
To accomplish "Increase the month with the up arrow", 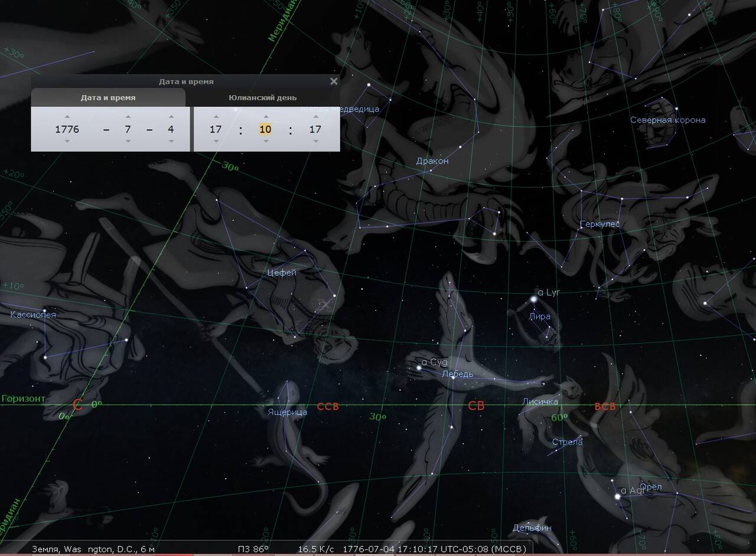I will pos(128,117).
